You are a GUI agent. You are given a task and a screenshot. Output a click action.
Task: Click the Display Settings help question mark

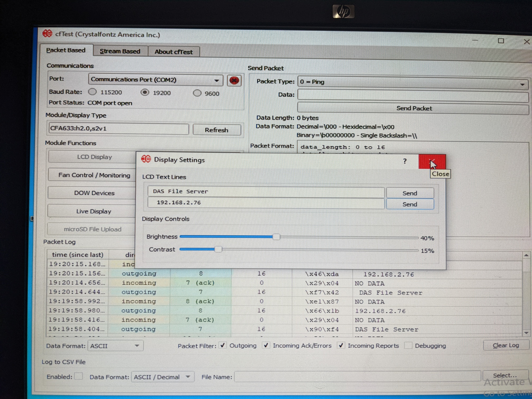[x=405, y=161]
